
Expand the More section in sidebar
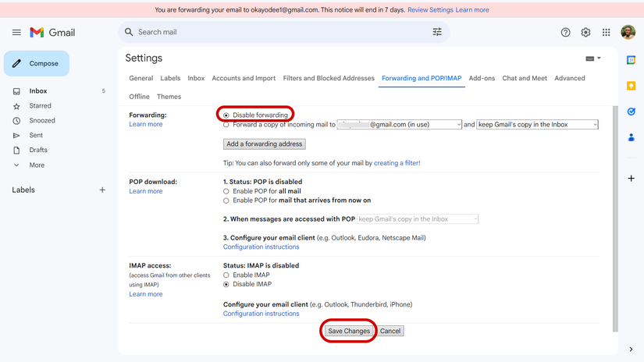tap(36, 165)
